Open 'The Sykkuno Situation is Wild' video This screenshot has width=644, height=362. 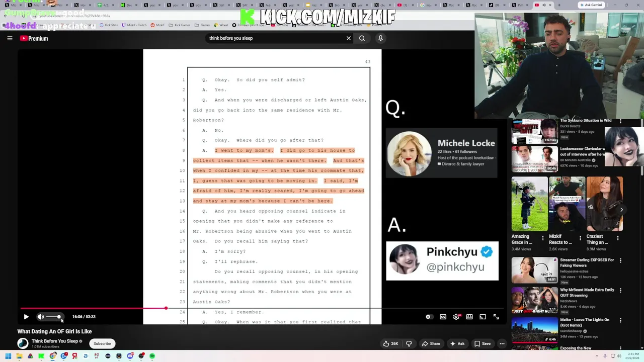(586, 121)
